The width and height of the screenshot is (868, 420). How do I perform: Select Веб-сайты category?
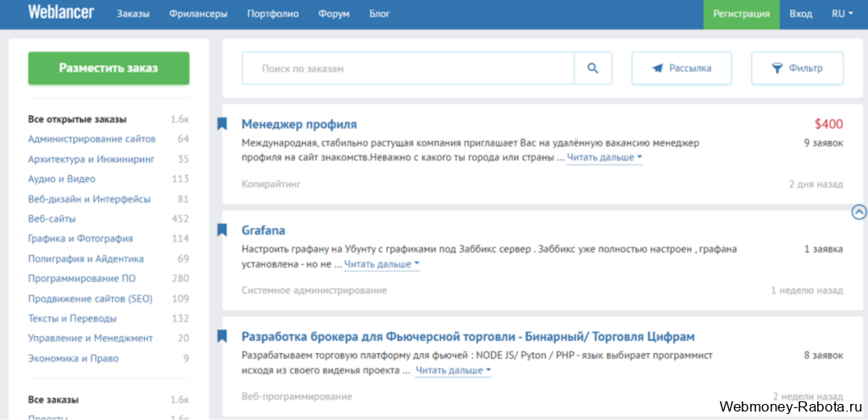[52, 218]
